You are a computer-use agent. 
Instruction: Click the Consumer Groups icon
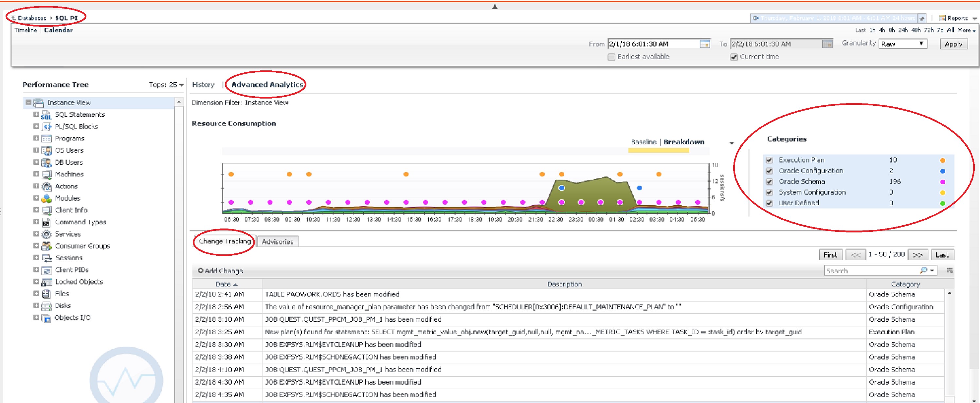[x=46, y=246]
